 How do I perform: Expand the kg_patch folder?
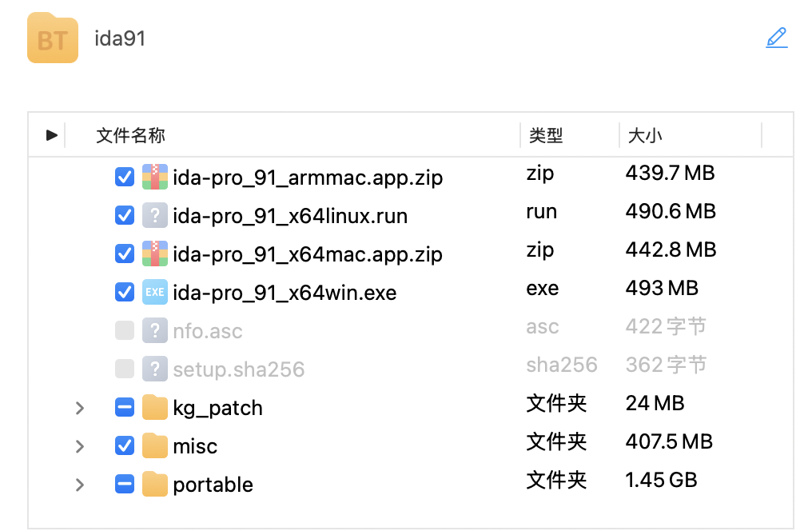point(79,408)
